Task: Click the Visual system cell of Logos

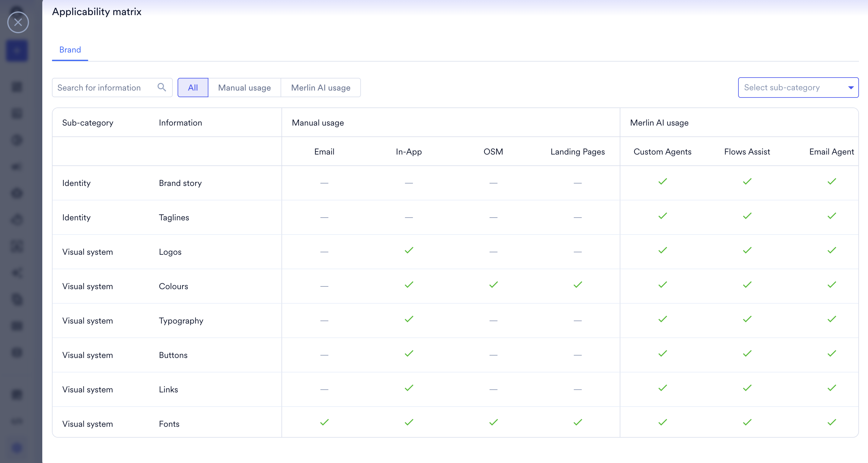Action: click(x=88, y=252)
